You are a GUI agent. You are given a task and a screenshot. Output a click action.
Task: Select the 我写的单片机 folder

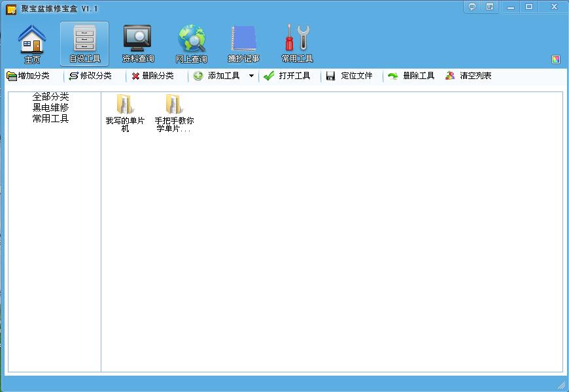(x=125, y=113)
